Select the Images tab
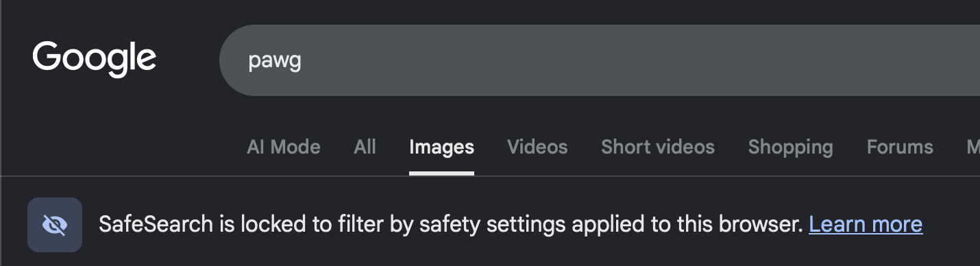 point(441,147)
